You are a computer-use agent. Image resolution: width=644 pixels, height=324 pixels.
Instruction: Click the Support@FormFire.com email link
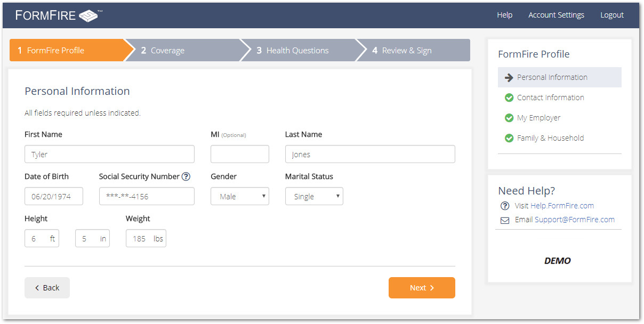tap(575, 220)
